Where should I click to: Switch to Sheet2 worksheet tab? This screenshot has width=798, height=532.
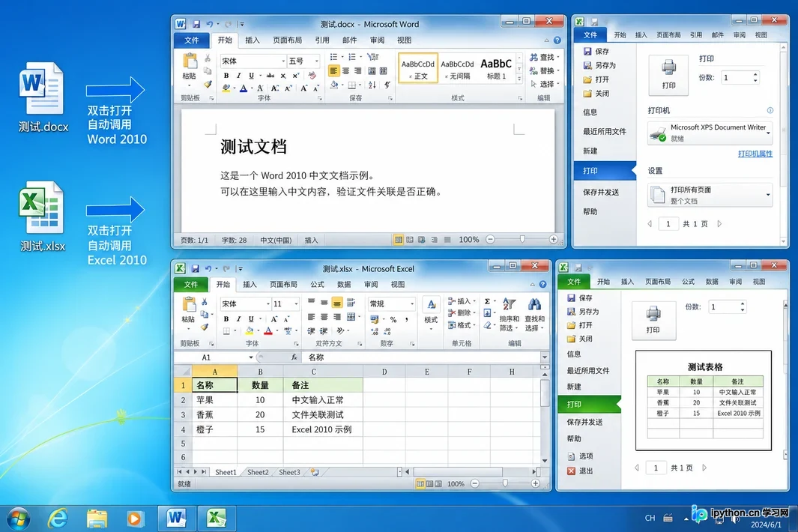258,472
